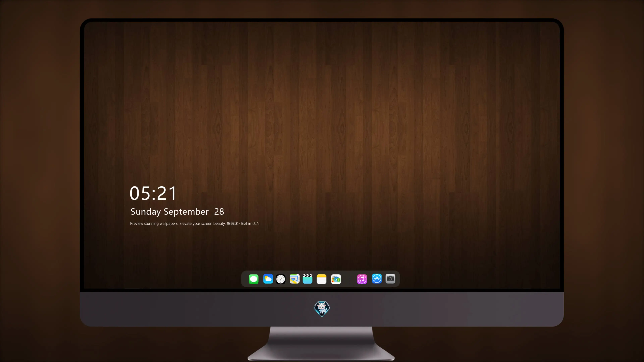Screen dimensions: 644x362
Task: Open the Newsstand app icon
Action: click(x=336, y=279)
